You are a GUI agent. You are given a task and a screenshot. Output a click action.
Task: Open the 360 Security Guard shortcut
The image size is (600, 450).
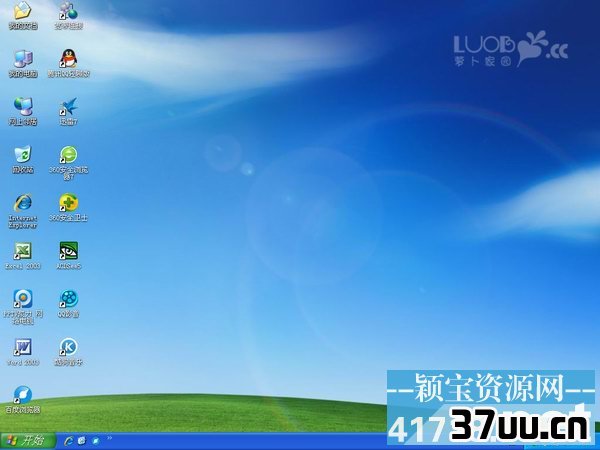pyautogui.click(x=68, y=203)
